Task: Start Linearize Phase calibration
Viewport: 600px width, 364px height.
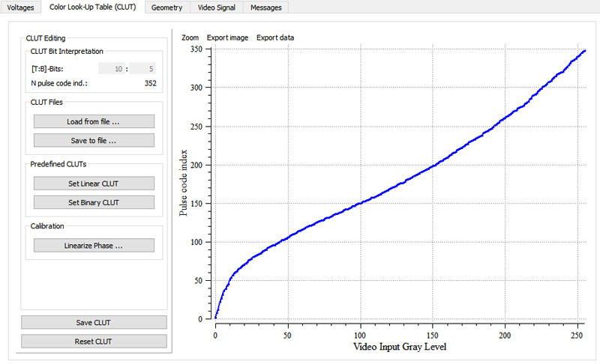Action: pos(94,246)
